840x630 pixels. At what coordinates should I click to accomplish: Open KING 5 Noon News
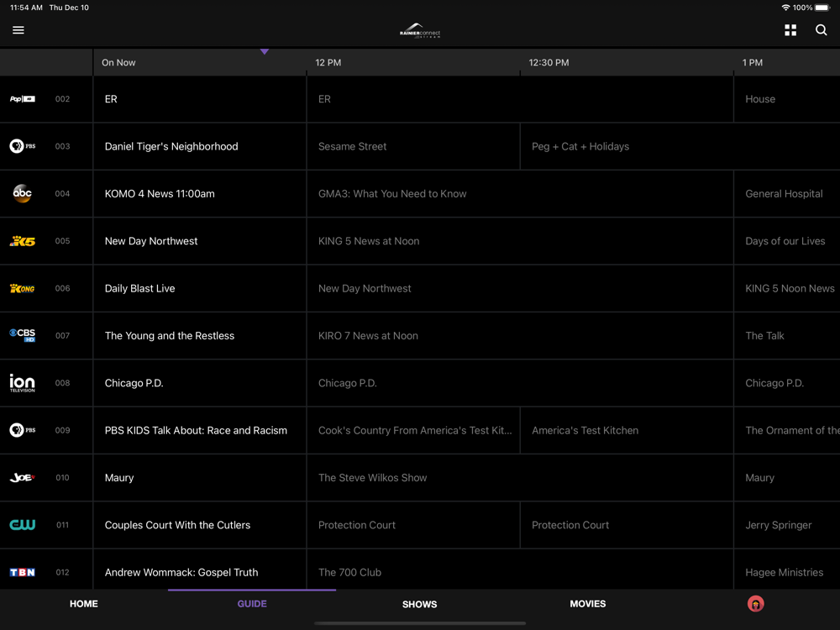[787, 288]
